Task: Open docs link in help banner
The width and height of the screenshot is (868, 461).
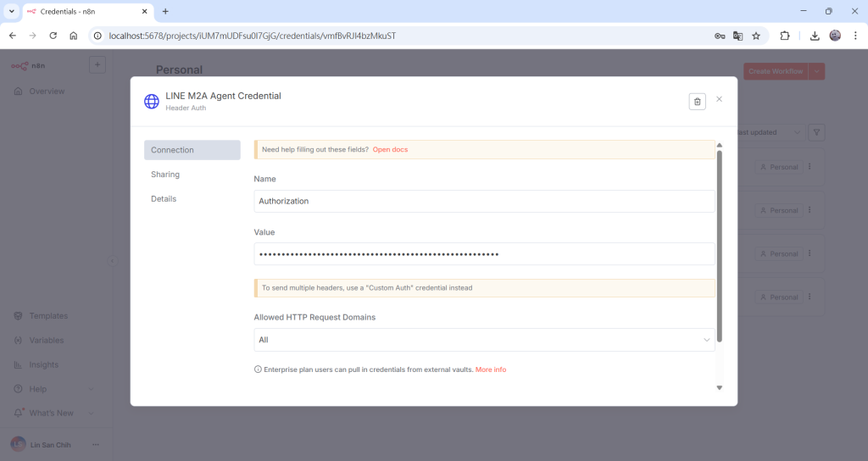Action: pos(390,149)
